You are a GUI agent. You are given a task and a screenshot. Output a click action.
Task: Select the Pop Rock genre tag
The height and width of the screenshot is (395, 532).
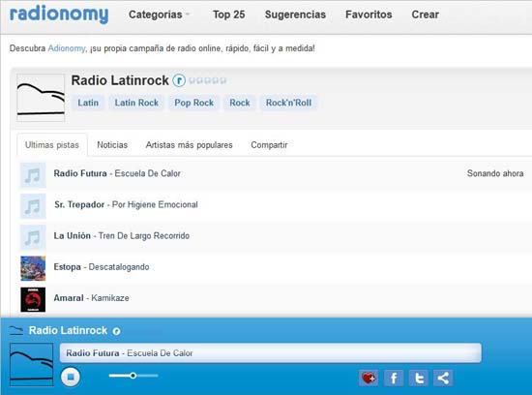coord(194,103)
